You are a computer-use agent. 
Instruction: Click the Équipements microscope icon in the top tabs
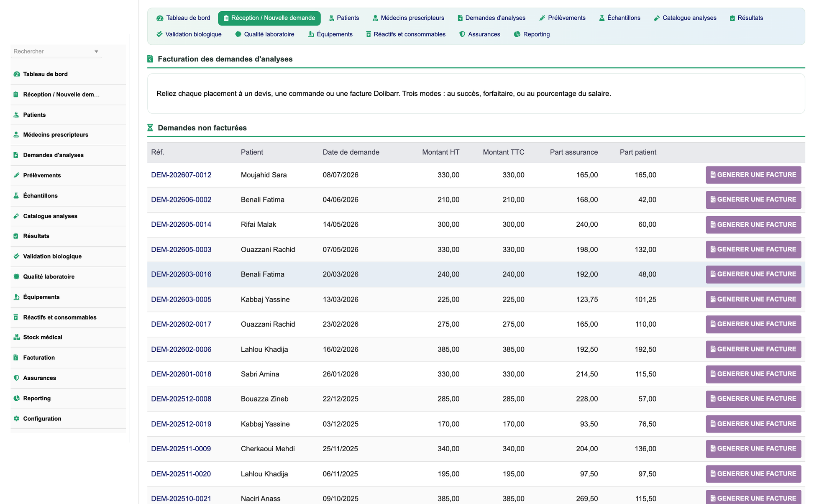point(311,34)
